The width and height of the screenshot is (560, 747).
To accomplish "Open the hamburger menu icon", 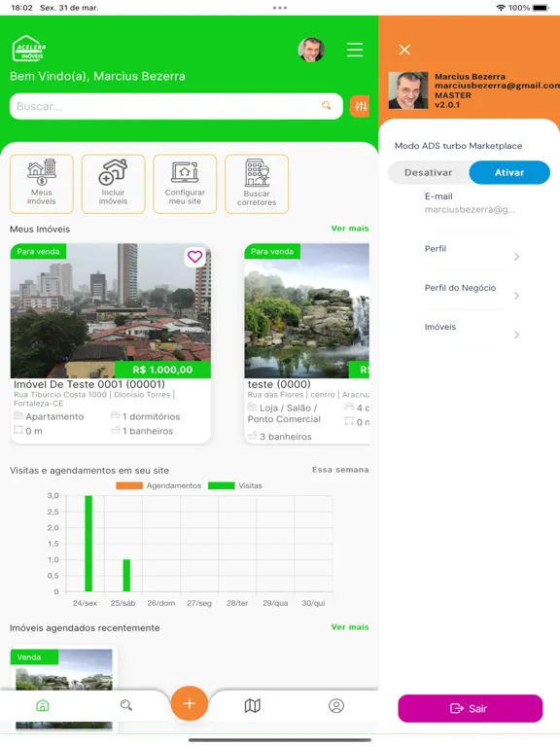I will pos(355,50).
